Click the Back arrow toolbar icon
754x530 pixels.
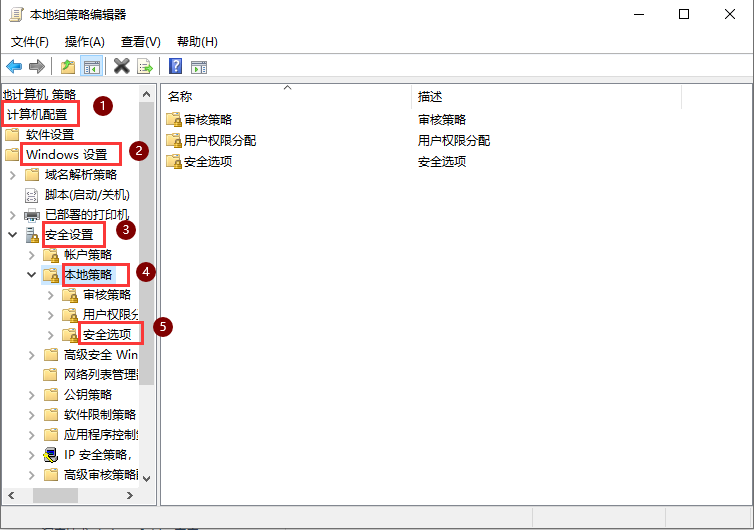(14, 67)
